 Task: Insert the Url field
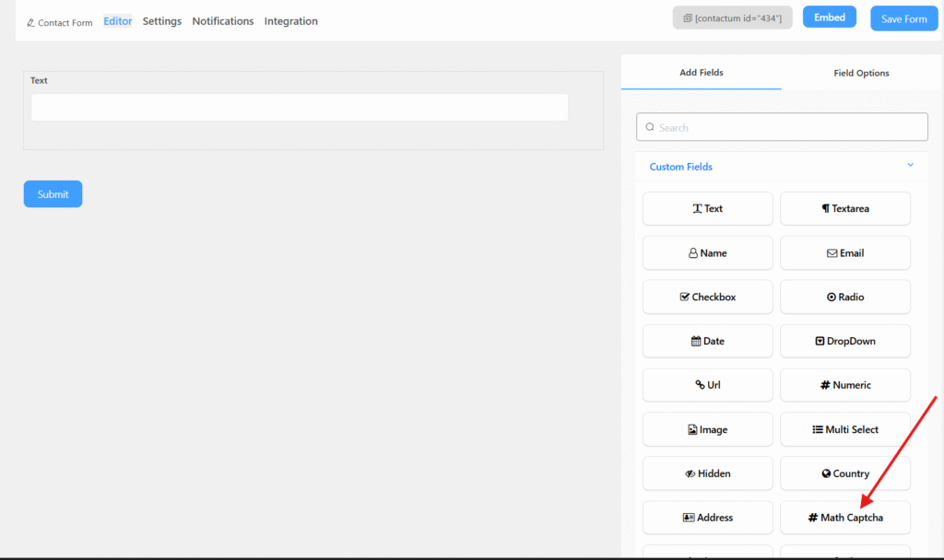click(x=707, y=385)
